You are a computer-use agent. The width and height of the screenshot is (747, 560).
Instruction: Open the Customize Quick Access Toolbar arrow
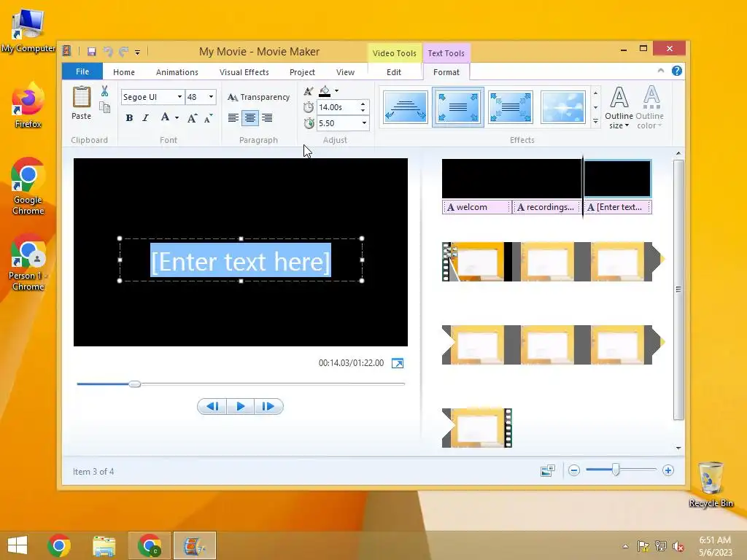point(137,52)
